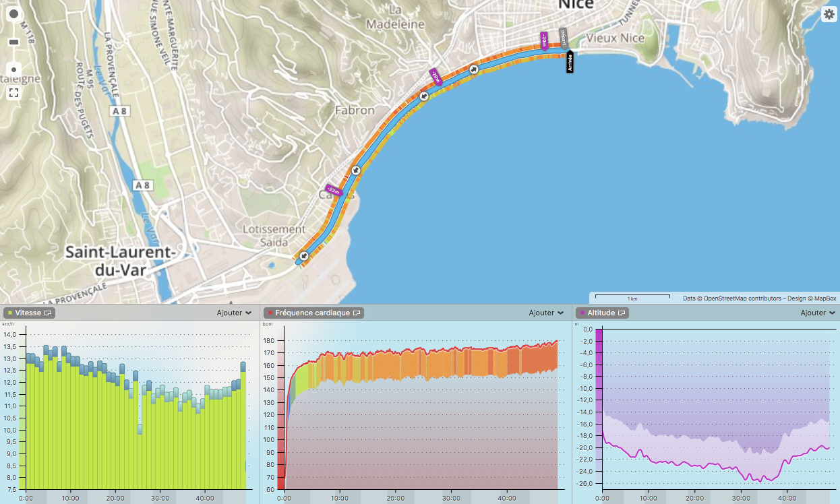Click the grey départ start marker

click(x=564, y=38)
